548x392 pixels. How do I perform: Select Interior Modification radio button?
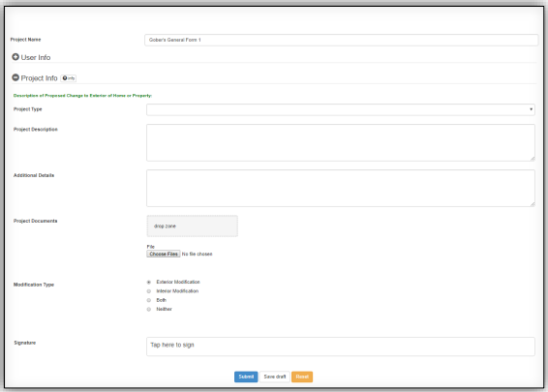click(149, 291)
